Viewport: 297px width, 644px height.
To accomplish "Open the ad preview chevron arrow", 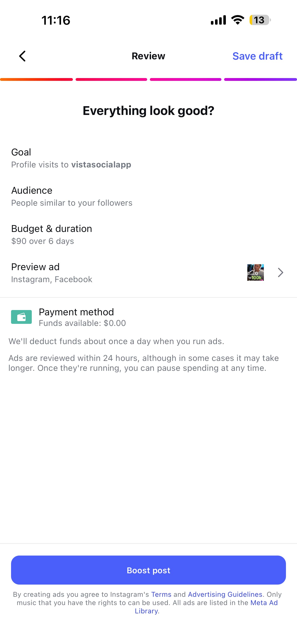I will (280, 272).
